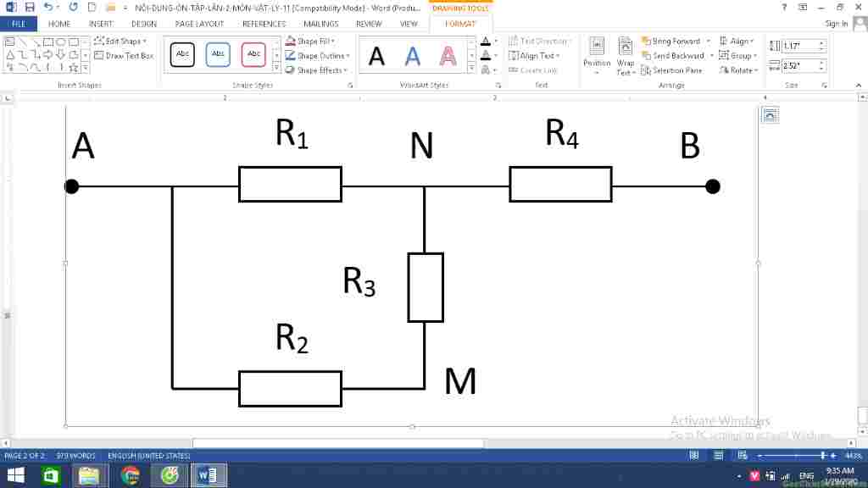Viewport: 868px width, 488px height.
Task: Open the PAGE LAYOUT tab
Action: pos(199,24)
